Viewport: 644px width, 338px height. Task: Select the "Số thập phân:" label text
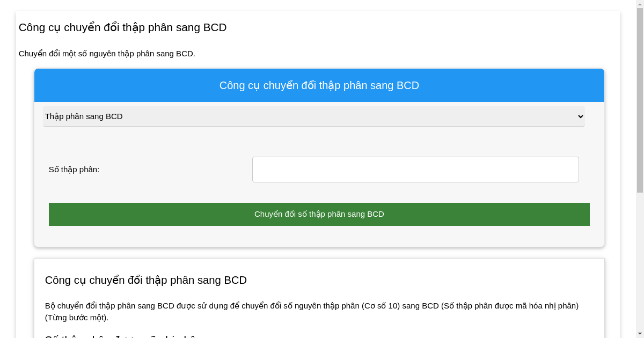click(74, 170)
